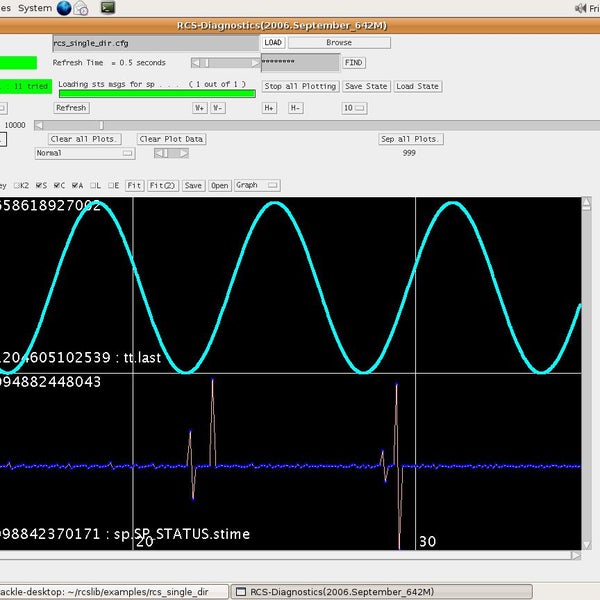
Task: Expand the Graph dropdown
Action: (257, 185)
